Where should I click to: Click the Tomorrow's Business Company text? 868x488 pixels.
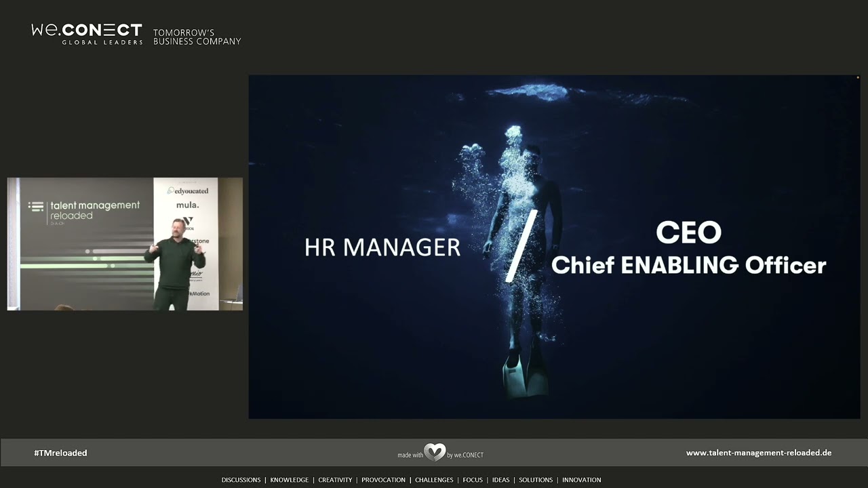pos(197,37)
